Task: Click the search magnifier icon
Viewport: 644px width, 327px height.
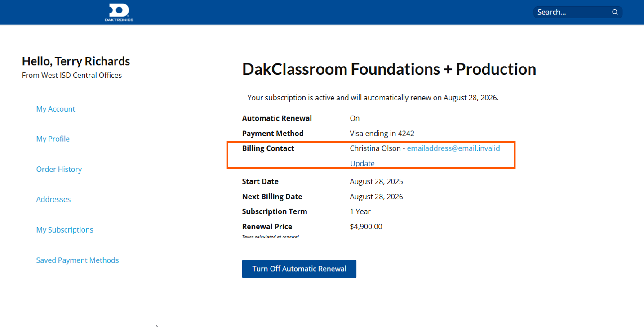Action: (615, 12)
